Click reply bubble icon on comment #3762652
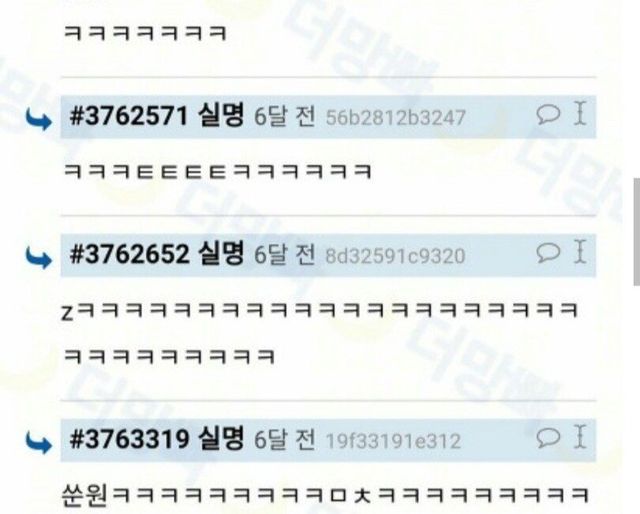This screenshot has height=514, width=640. tap(548, 253)
